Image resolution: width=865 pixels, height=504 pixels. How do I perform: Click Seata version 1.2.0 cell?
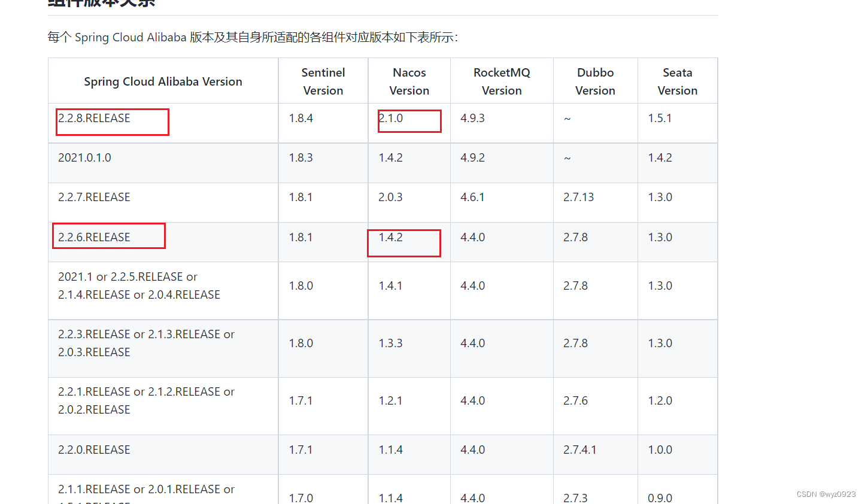(678, 406)
